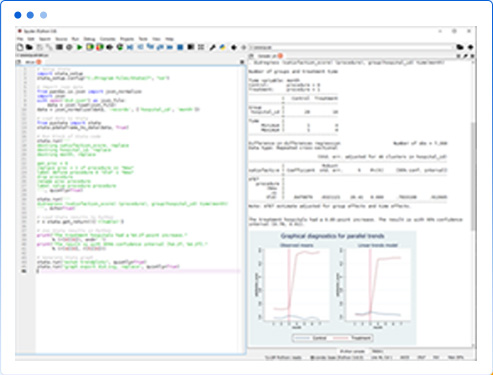Open the File menu

coord(20,39)
